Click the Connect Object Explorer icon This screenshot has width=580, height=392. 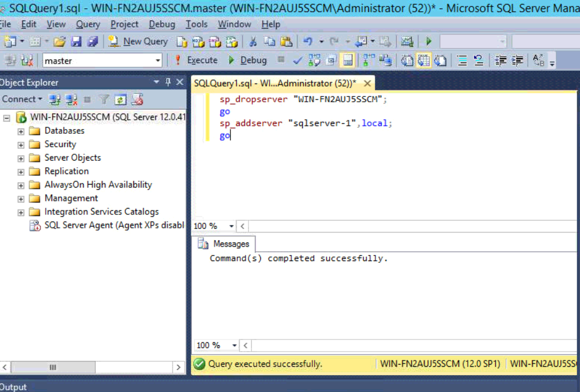click(55, 99)
